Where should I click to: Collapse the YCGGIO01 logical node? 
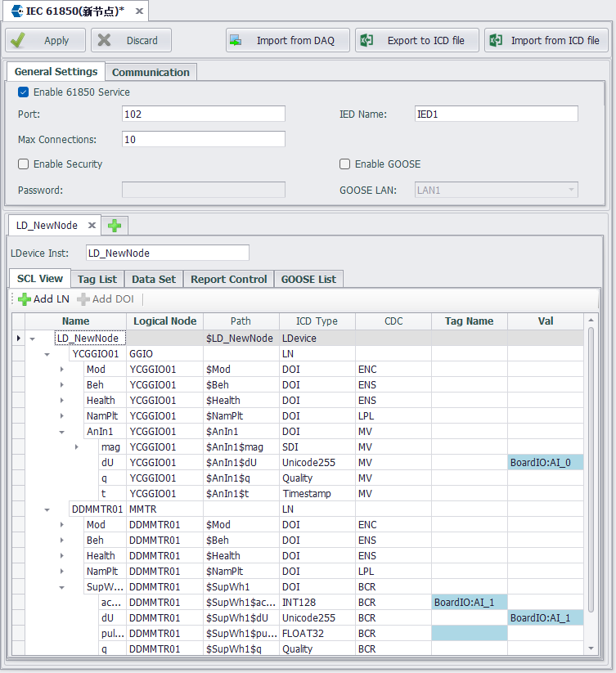47,354
